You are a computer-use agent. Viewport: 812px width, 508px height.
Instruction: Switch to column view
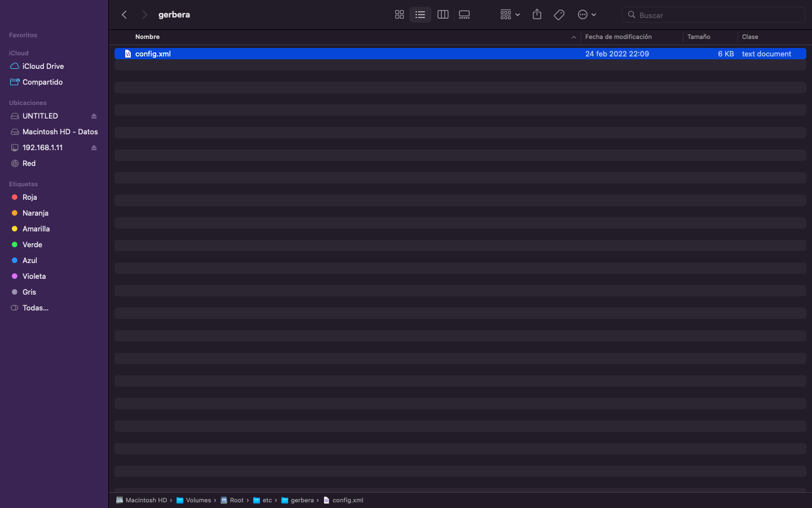click(x=443, y=15)
